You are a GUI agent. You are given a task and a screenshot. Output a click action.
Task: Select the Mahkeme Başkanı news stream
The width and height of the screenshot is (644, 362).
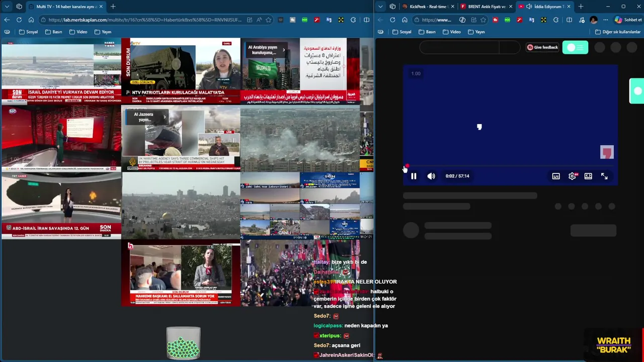tap(181, 273)
